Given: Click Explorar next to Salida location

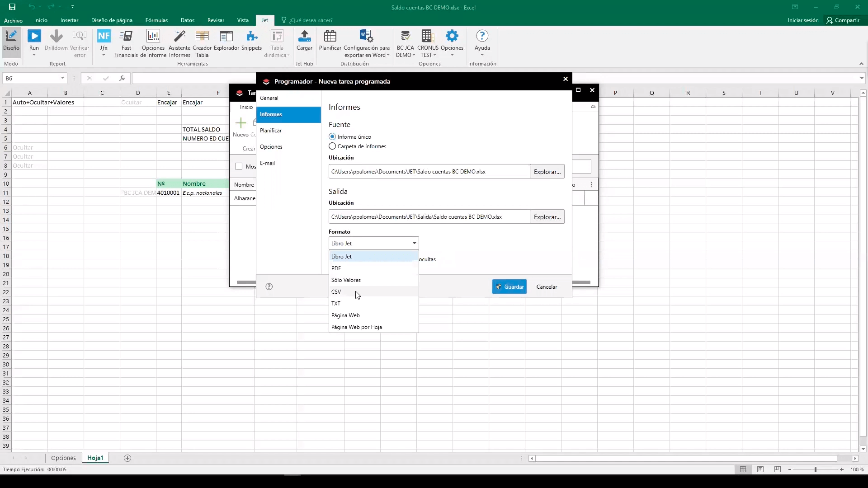Looking at the screenshot, I should (x=547, y=217).
